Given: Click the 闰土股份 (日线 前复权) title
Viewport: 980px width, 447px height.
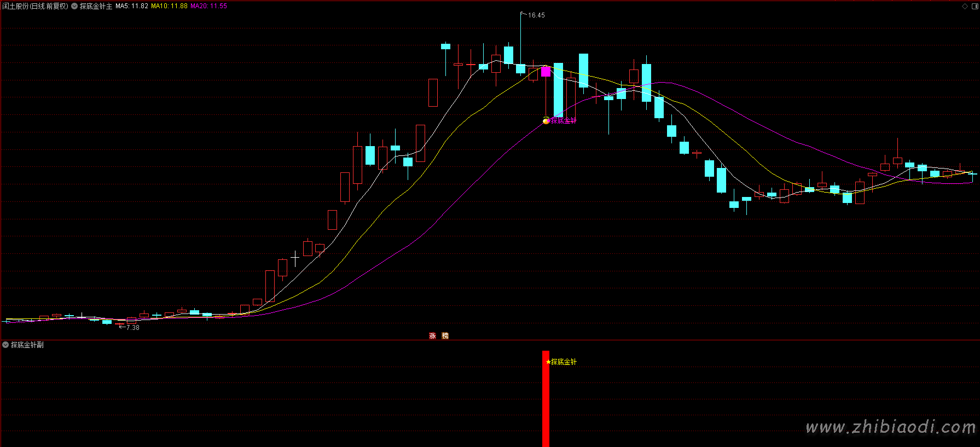Looking at the screenshot, I should click(36, 6).
